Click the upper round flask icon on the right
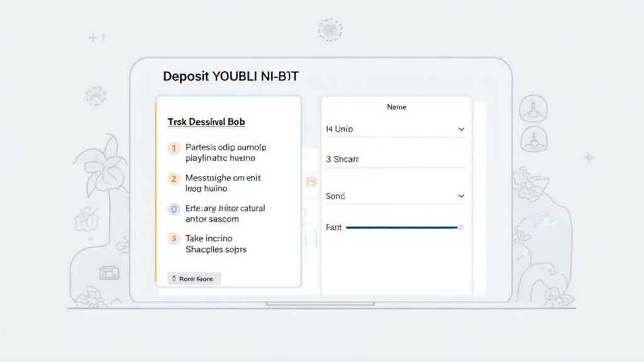The image size is (644, 362). (533, 109)
